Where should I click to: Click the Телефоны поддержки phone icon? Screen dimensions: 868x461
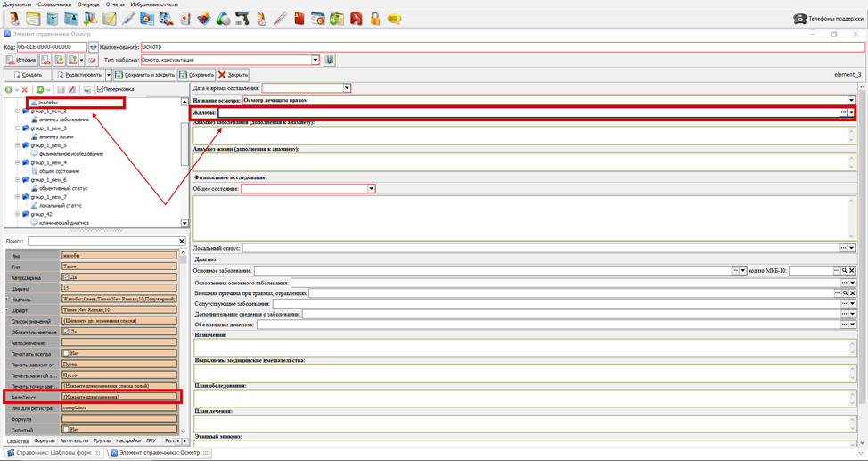(x=799, y=19)
